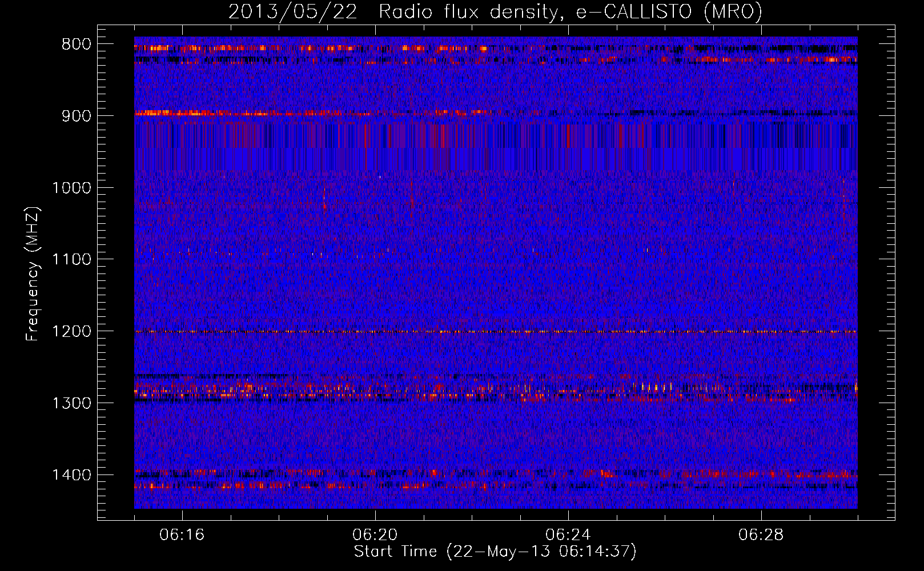Viewport: 924px width, 571px height.
Task: Click the 06:16 time tick label
Action: (x=182, y=535)
